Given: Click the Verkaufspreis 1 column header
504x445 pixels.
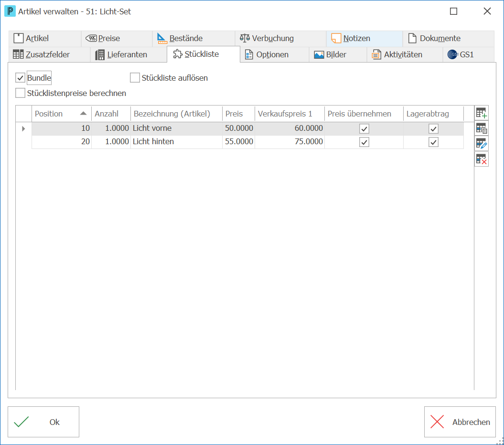Looking at the screenshot, I should [290, 114].
